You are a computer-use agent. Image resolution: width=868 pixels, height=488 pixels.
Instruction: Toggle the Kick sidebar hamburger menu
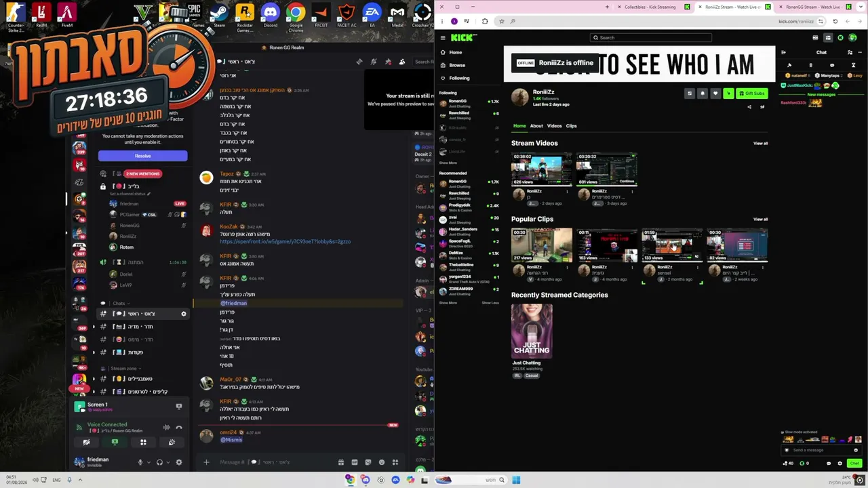(x=443, y=38)
